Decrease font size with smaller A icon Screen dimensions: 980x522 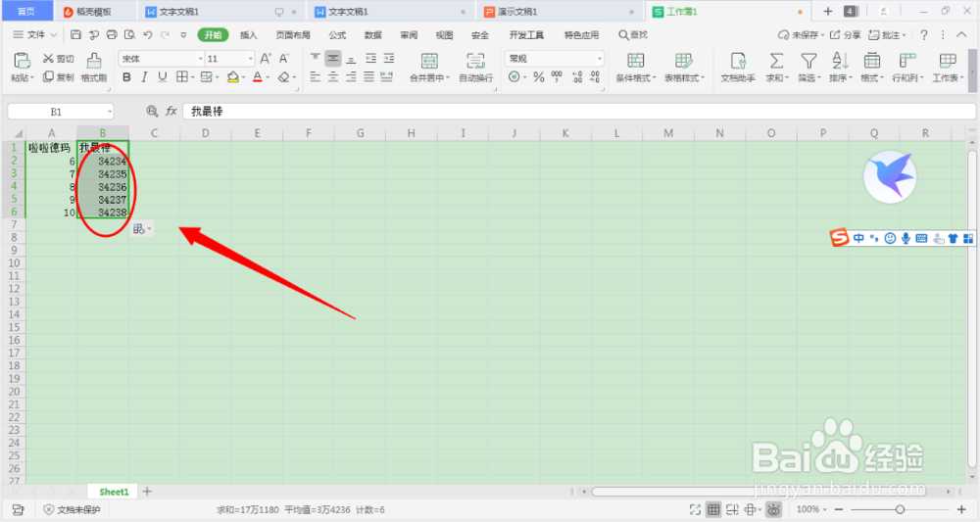[x=284, y=58]
